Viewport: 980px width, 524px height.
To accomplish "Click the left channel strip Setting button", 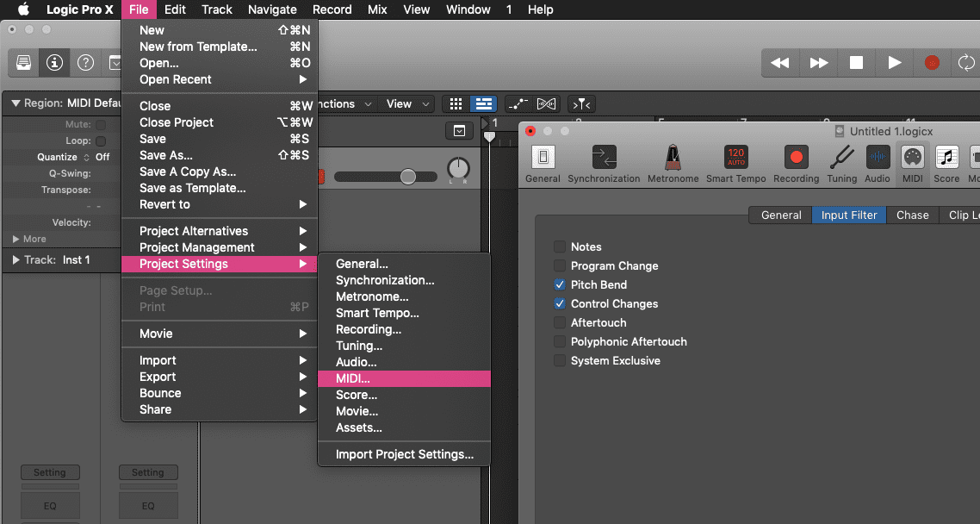I will tap(50, 472).
